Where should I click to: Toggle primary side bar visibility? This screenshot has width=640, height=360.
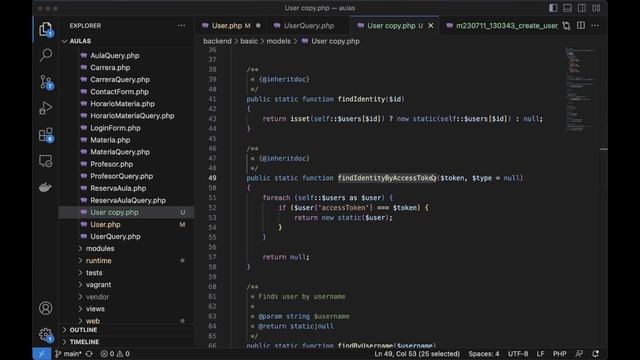pyautogui.click(x=553, y=8)
